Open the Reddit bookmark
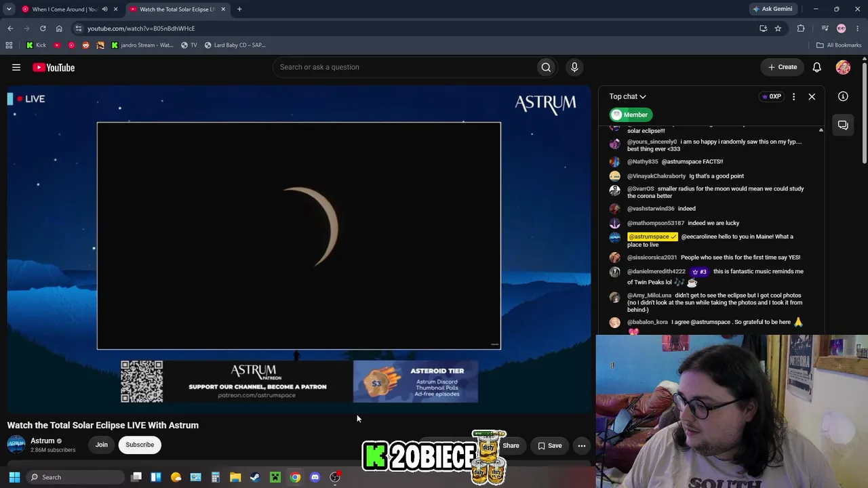 click(85, 45)
